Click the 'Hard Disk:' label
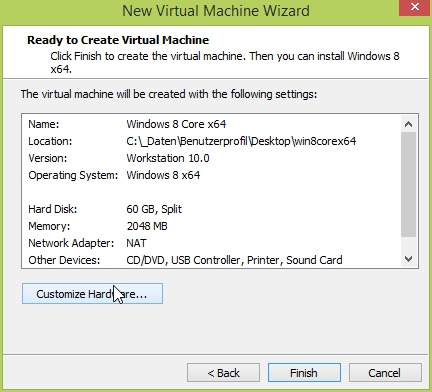432x392 pixels. (53, 209)
